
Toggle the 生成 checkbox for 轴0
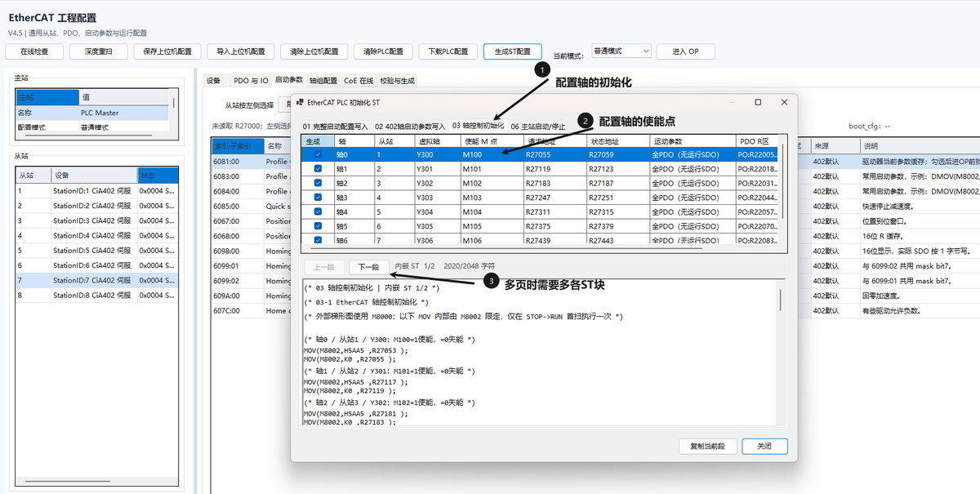(x=318, y=154)
